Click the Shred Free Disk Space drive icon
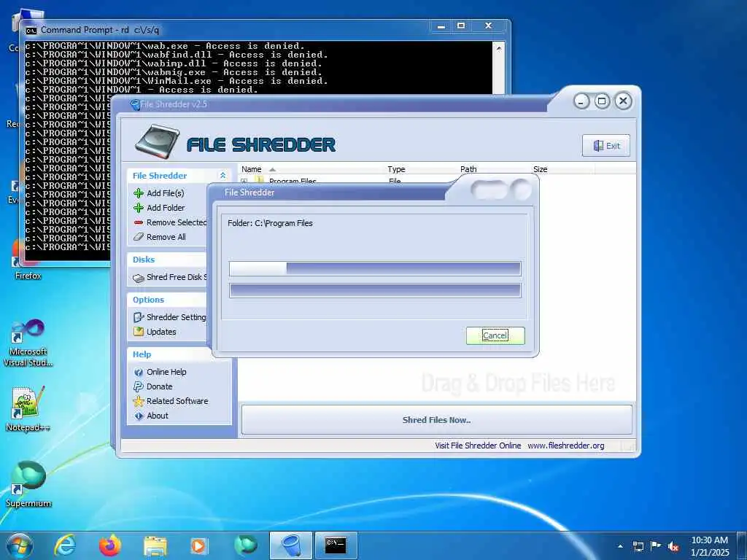This screenshot has width=747, height=560. 139,278
